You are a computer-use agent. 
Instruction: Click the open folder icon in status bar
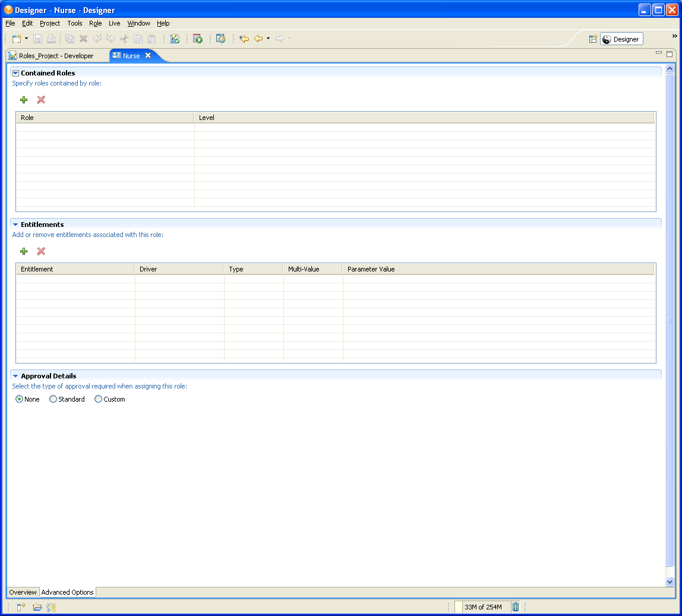[x=37, y=607]
